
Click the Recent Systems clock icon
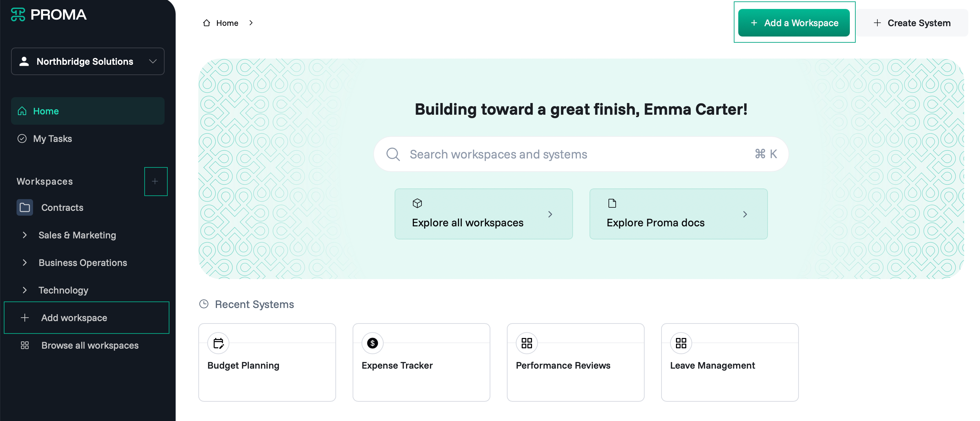tap(204, 304)
